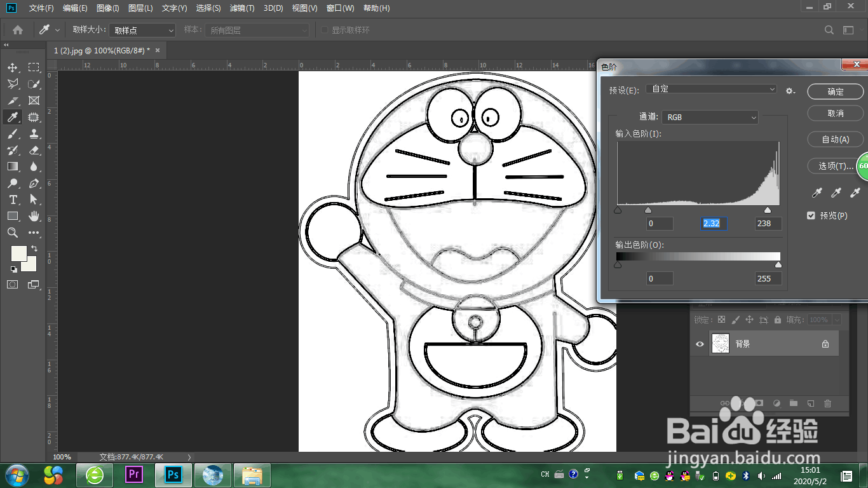
Task: Open the 通道 RGB channel dropdown
Action: 710,118
